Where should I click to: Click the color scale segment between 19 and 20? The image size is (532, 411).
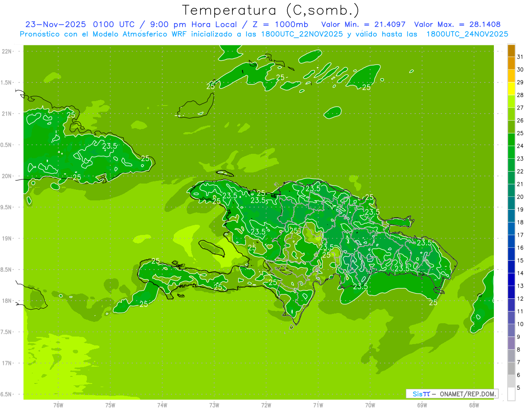tap(511, 203)
